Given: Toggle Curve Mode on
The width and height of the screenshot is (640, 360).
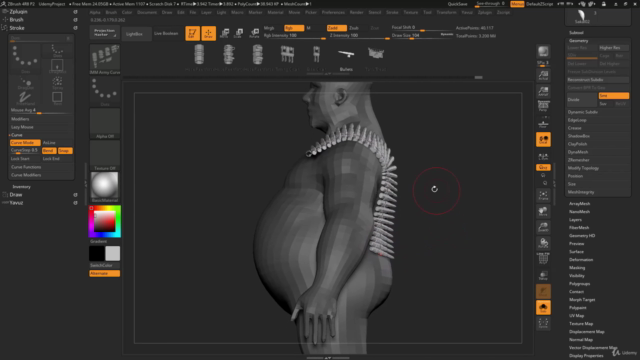Looking at the screenshot, I should 25,143.
